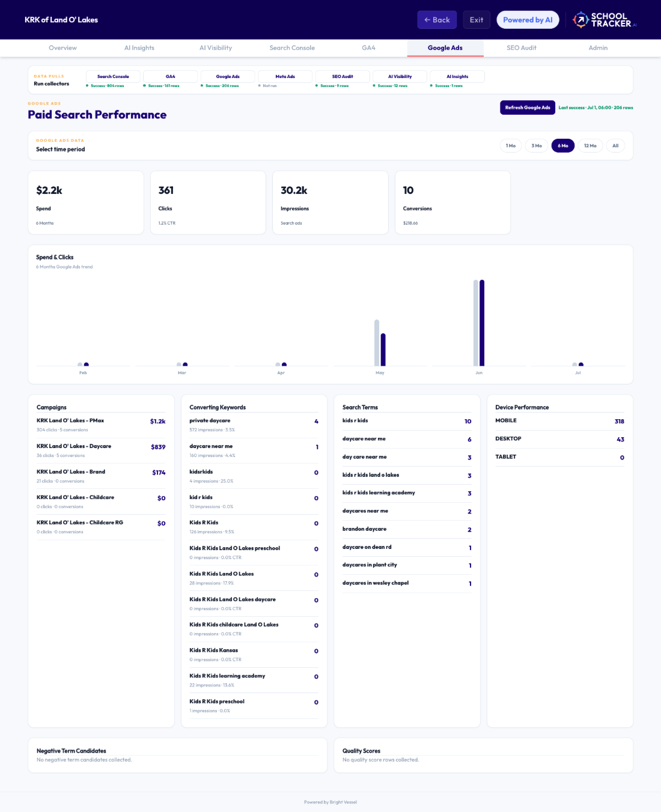Click 'Kids R Kids Kansas' keyword
The image size is (661, 812).
tap(254, 654)
